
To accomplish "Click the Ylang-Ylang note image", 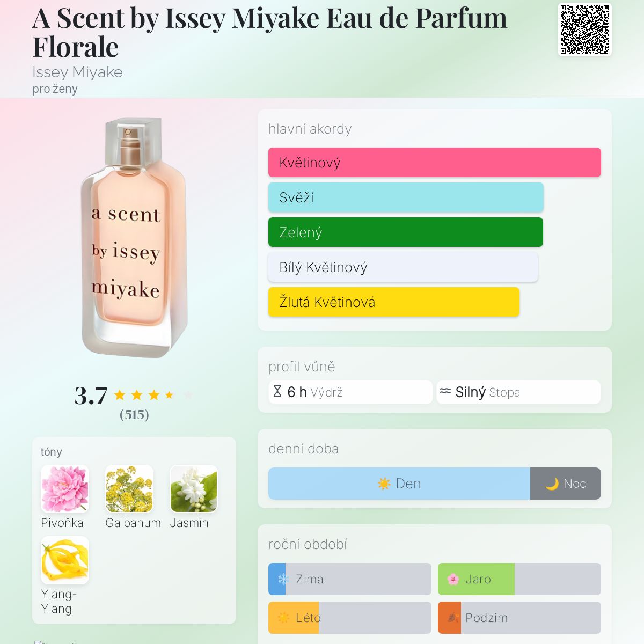I will point(65,560).
